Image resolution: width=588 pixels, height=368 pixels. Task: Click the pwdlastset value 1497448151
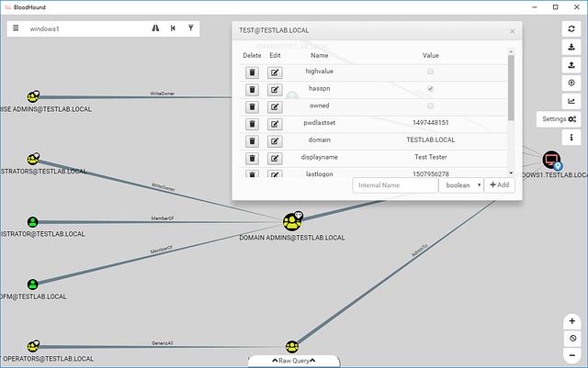click(x=431, y=123)
